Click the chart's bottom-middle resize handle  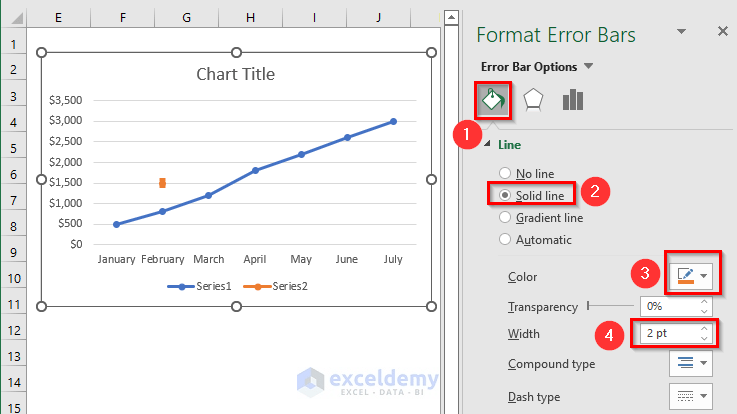tap(236, 307)
